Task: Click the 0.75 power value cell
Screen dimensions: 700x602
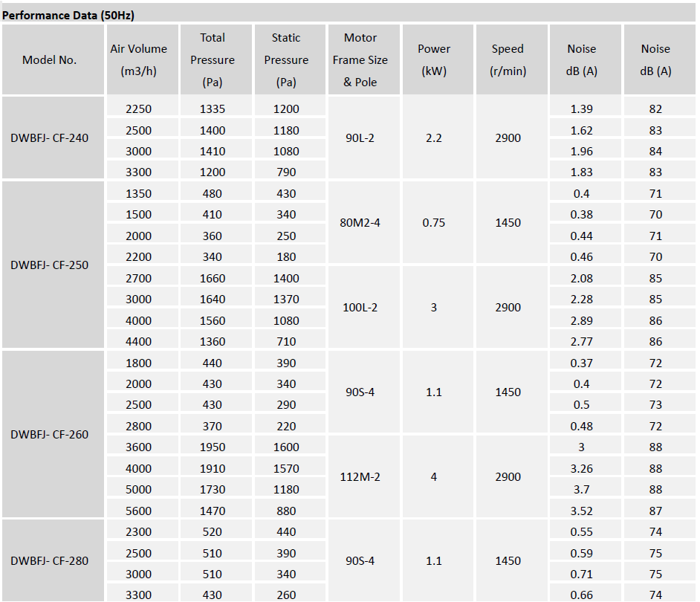Action: click(434, 223)
